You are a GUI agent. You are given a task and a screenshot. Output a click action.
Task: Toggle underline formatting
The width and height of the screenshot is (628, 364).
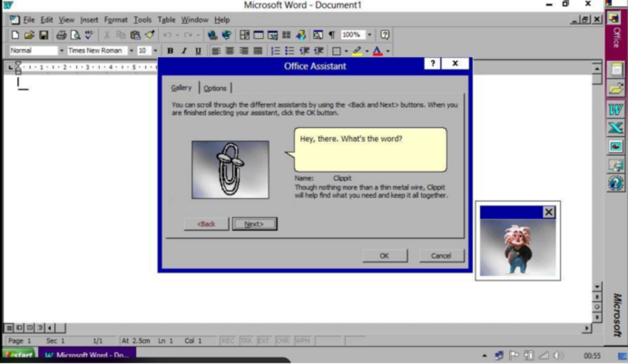tap(198, 51)
